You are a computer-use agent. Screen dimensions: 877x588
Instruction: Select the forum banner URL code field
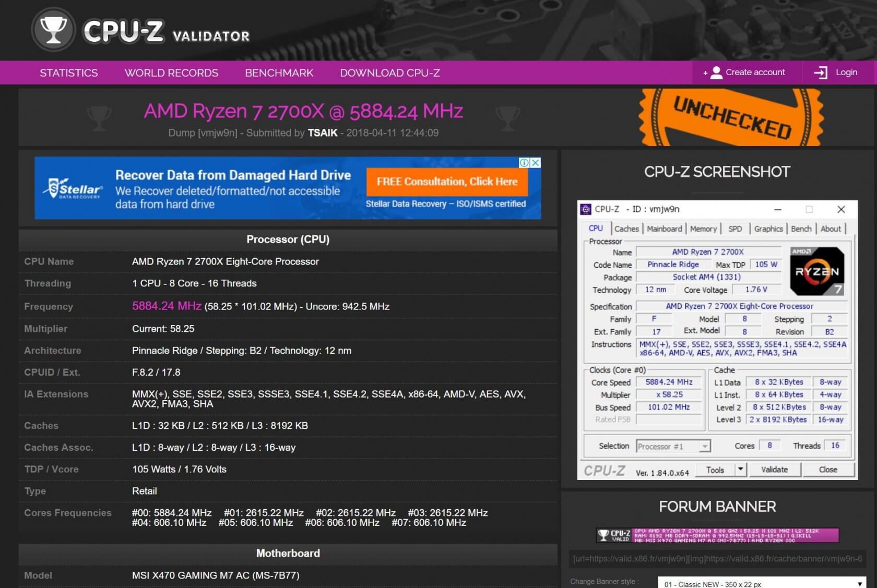(717, 559)
